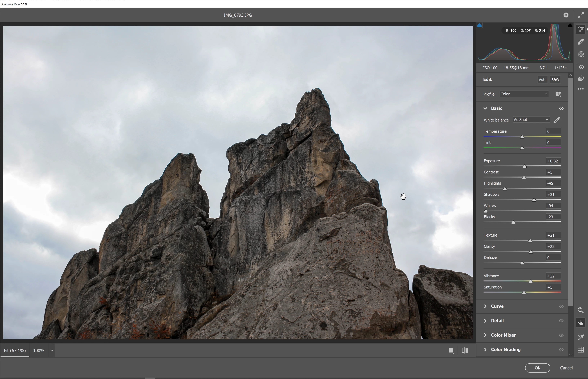Viewport: 588px width, 379px height.
Task: Toggle the grid overlay icon
Action: click(x=581, y=349)
